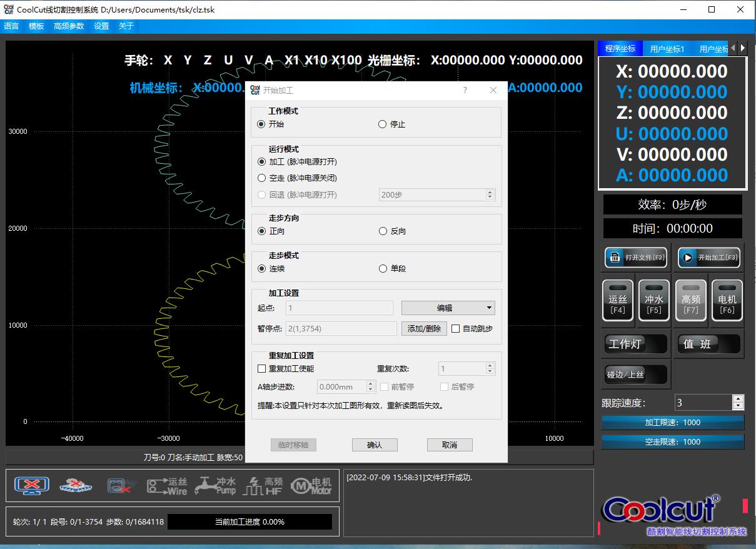Click the 电机 Motor status icon
The image size is (756, 549).
coord(311,486)
